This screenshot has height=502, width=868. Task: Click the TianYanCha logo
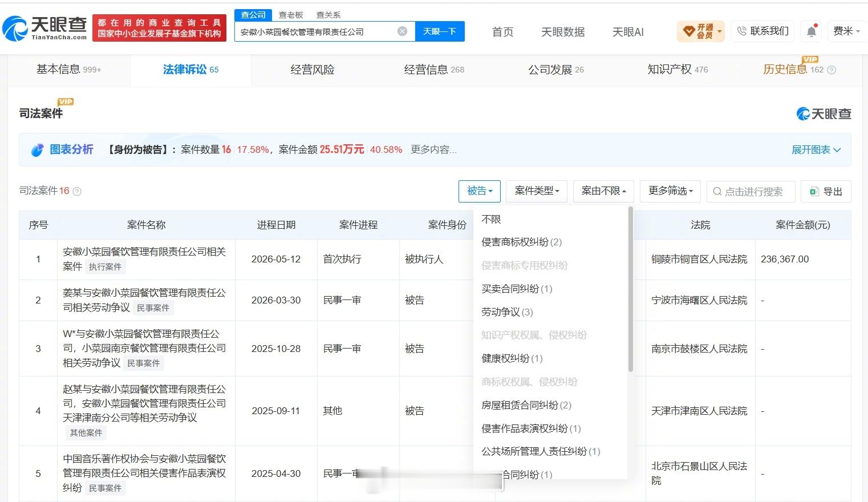point(44,28)
